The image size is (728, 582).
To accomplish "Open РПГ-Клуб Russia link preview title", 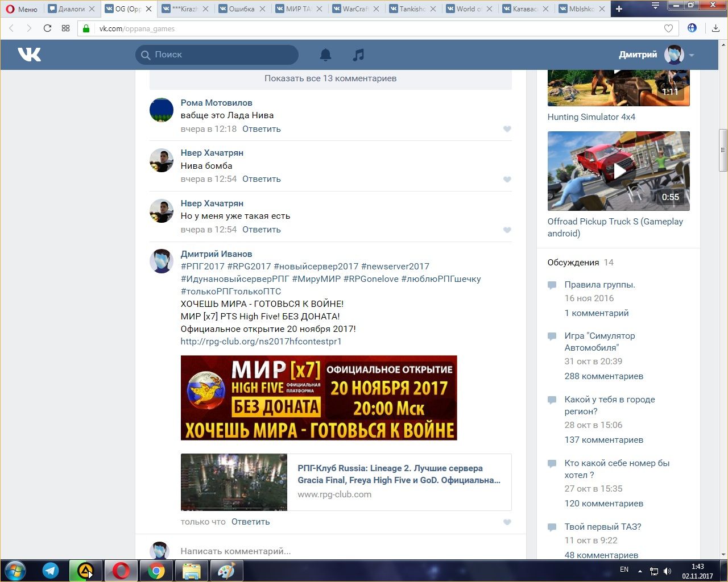I will 399,474.
